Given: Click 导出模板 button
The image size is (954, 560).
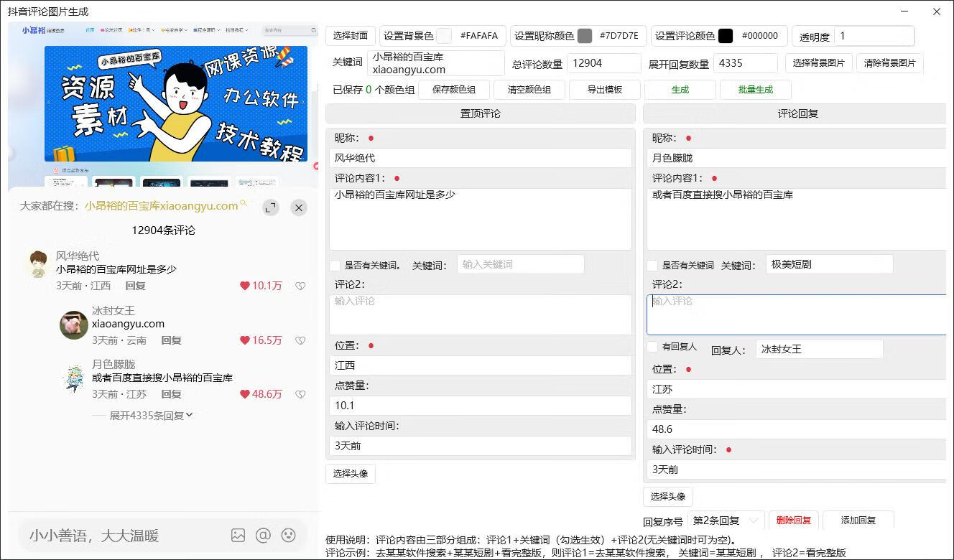Looking at the screenshot, I should (605, 90).
